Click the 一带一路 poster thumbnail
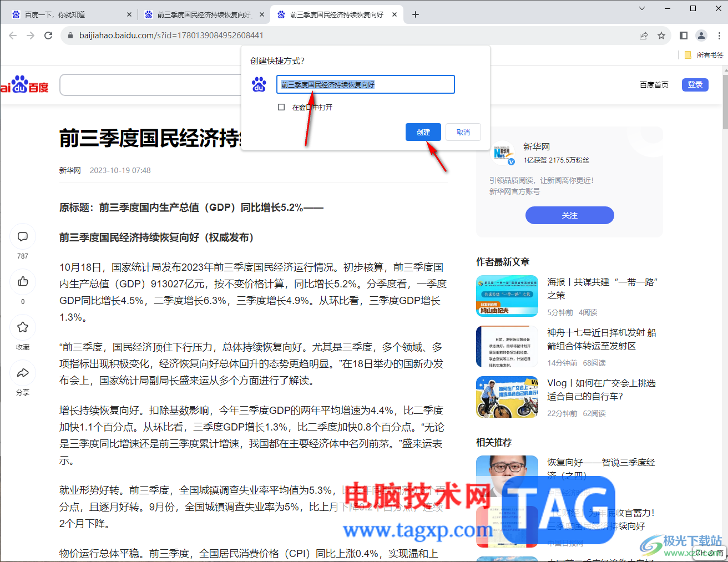The width and height of the screenshot is (728, 562). click(x=507, y=296)
